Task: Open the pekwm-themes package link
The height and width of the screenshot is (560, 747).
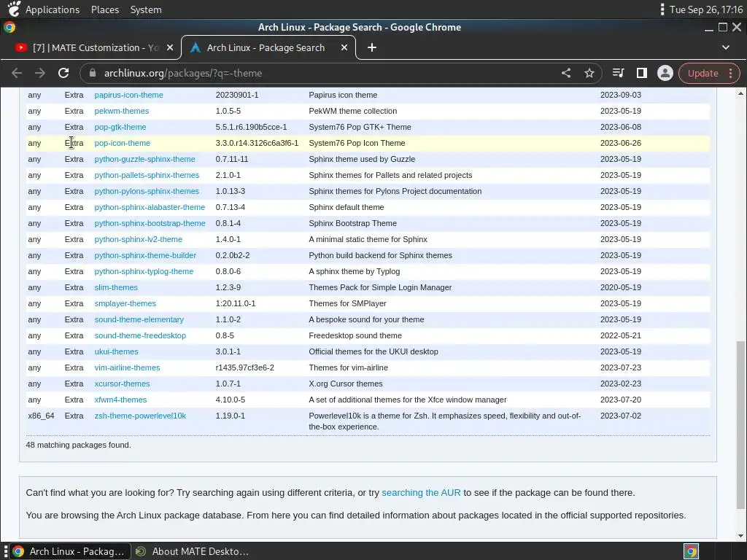Action: point(122,111)
